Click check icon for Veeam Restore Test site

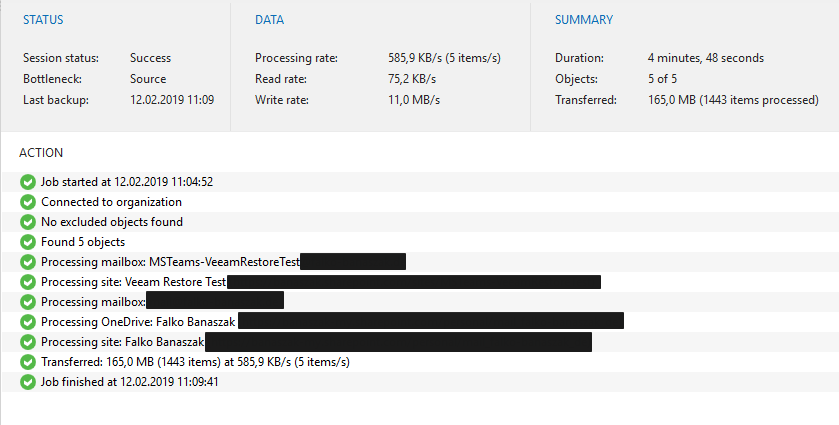tap(28, 282)
